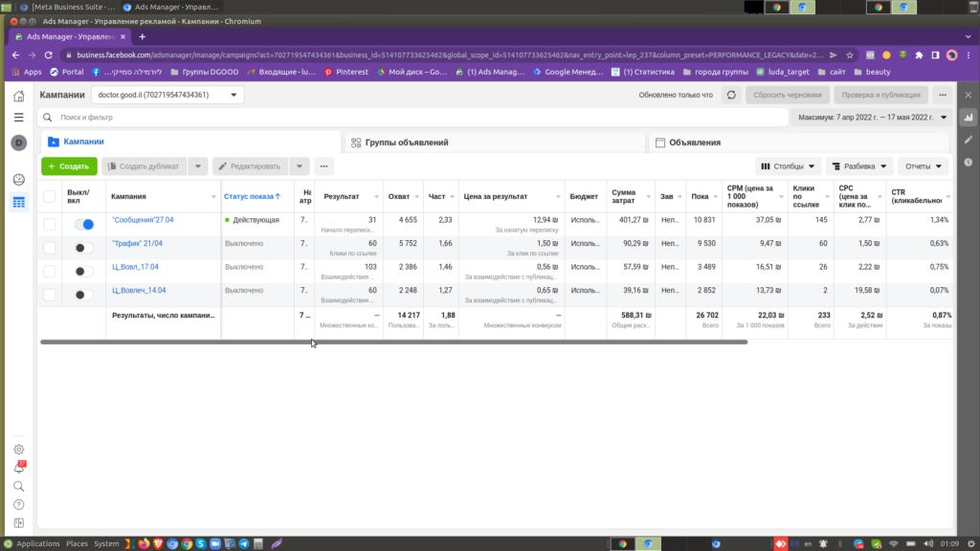This screenshot has height=551, width=980.
Task: Click the green Создать button
Action: [x=69, y=165]
